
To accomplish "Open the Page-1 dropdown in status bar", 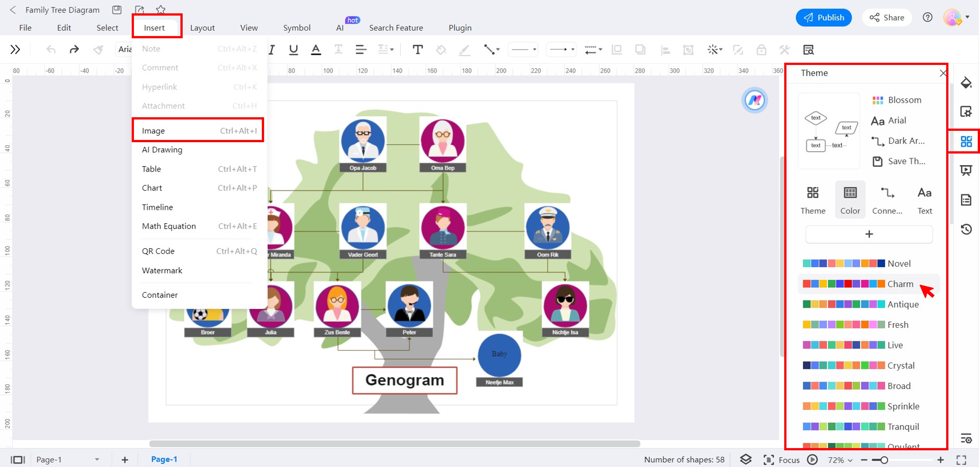I will (68, 459).
